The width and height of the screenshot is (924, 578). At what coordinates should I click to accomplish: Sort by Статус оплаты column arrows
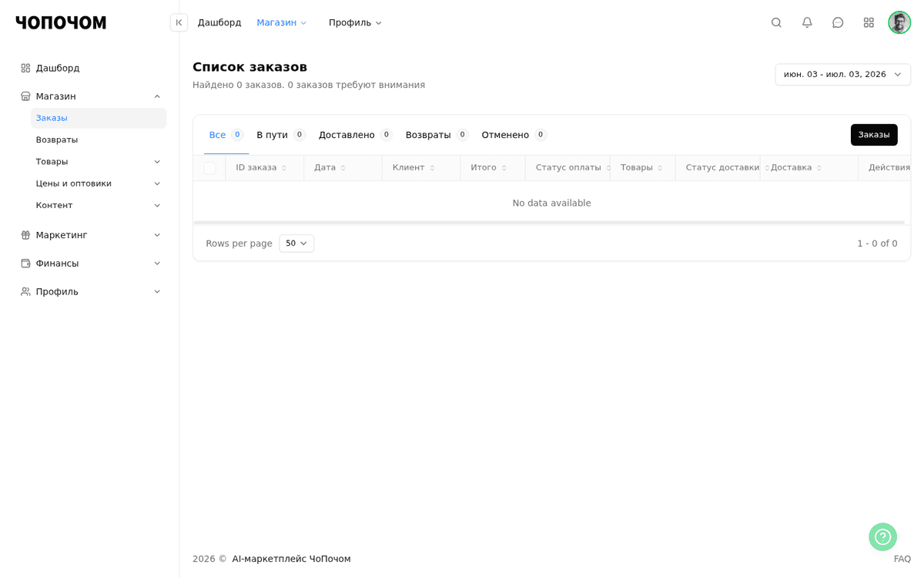(x=608, y=168)
